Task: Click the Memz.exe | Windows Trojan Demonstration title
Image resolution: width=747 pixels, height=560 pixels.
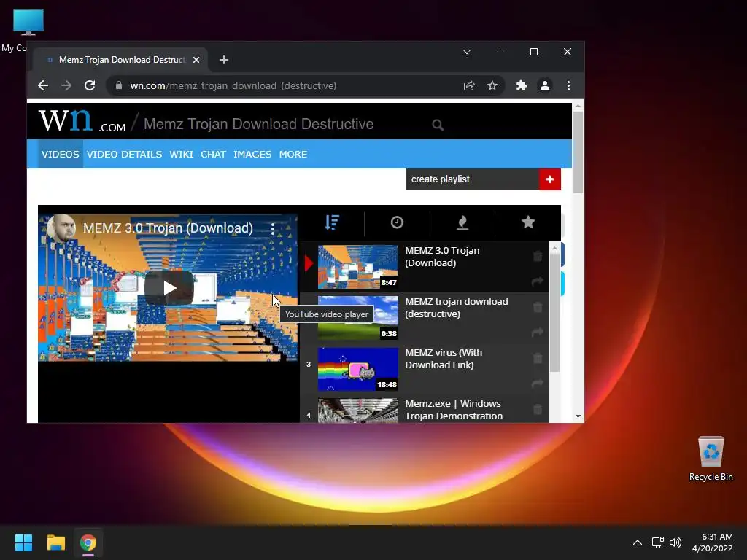Action: pyautogui.click(x=454, y=410)
